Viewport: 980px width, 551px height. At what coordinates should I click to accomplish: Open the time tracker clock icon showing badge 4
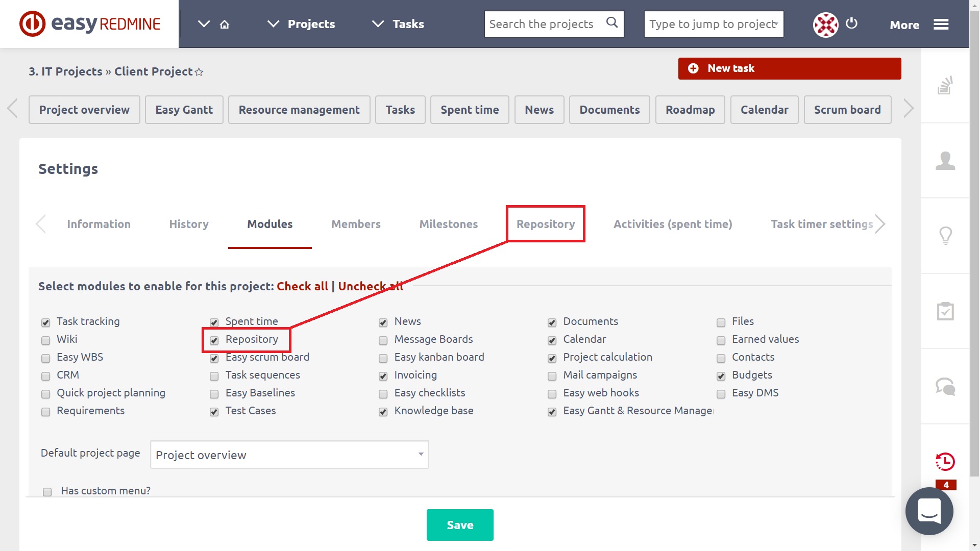pos(945,462)
